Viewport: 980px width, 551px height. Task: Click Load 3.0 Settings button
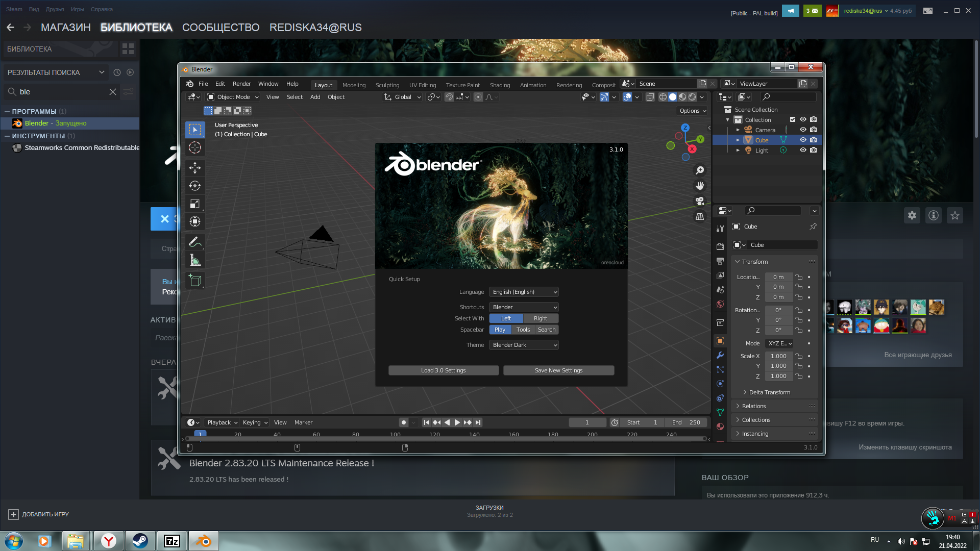(x=443, y=370)
